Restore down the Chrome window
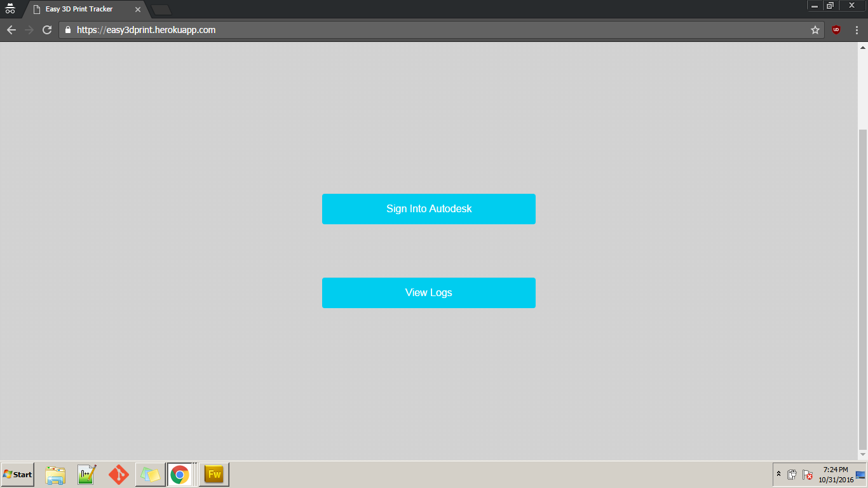 pos(830,6)
